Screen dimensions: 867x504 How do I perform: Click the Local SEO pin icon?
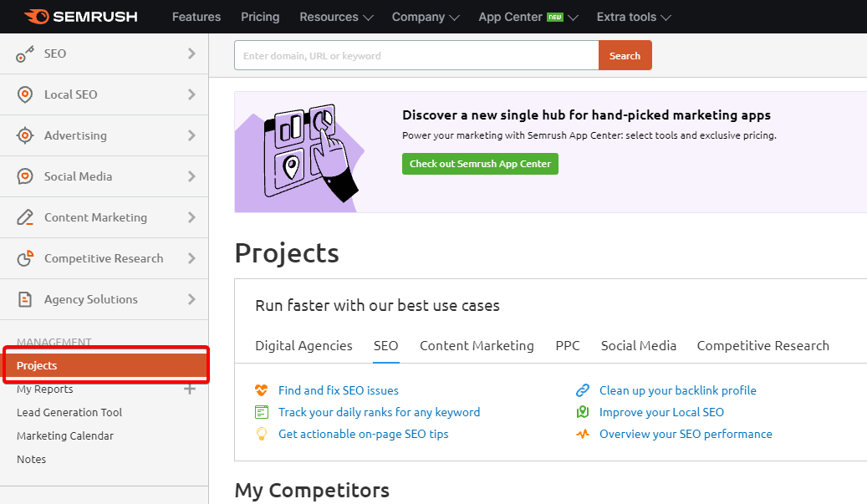tap(25, 94)
